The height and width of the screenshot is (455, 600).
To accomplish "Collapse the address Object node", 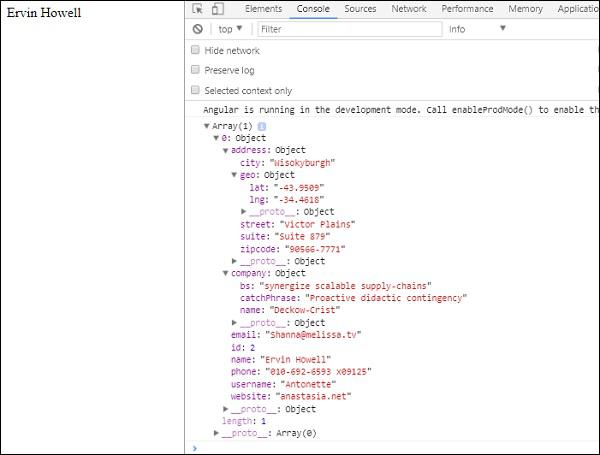I will pyautogui.click(x=225, y=150).
